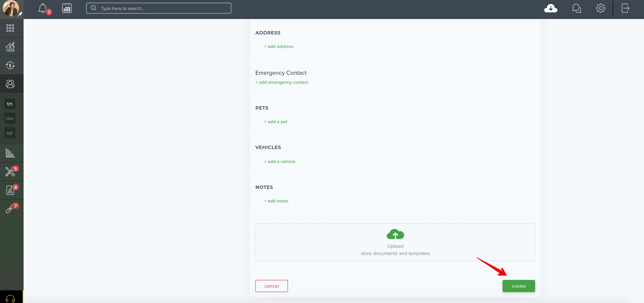Open the pen icon with badge 7
The height and width of the screenshot is (303, 644).
(10, 209)
